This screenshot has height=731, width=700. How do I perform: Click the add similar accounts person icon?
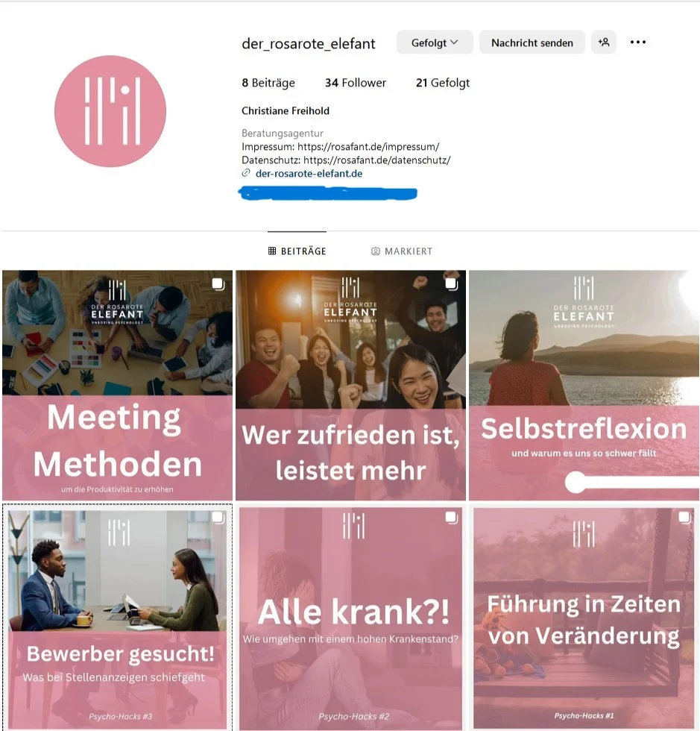tap(604, 43)
